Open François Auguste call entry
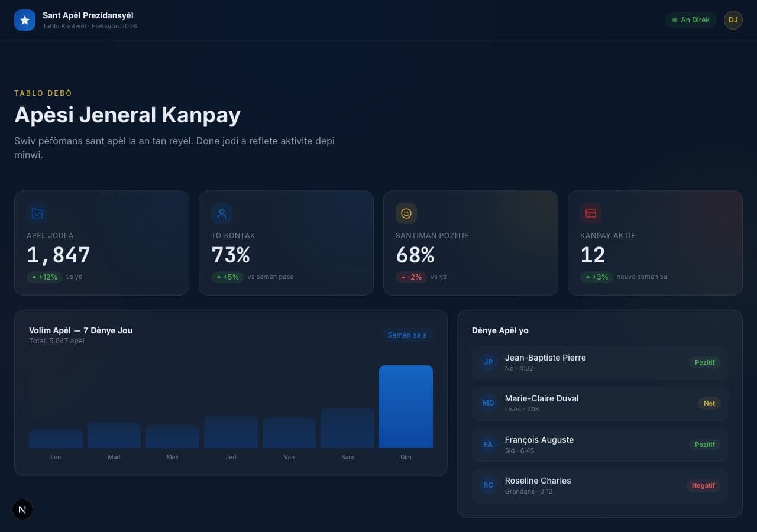Screen dimensions: 757x532 [600, 445]
